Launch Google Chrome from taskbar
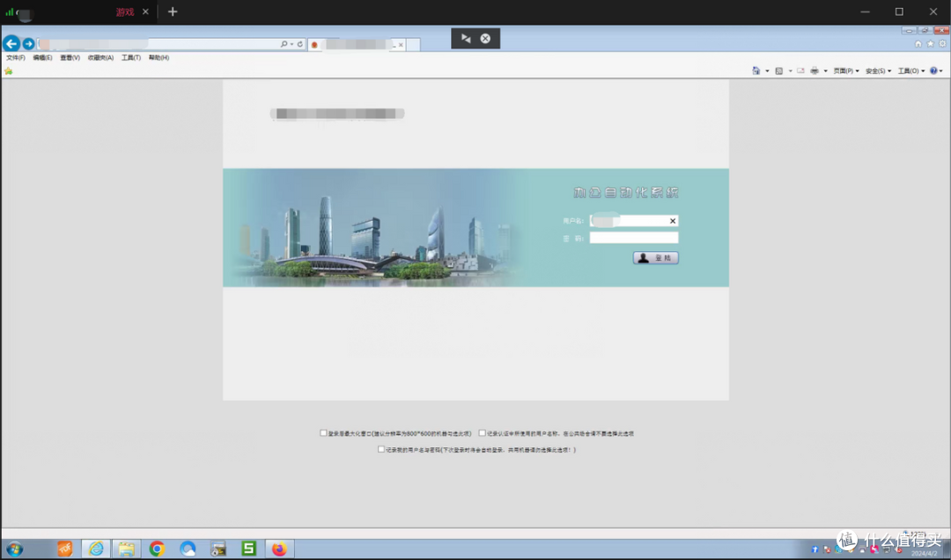The height and width of the screenshot is (560, 951). [157, 549]
